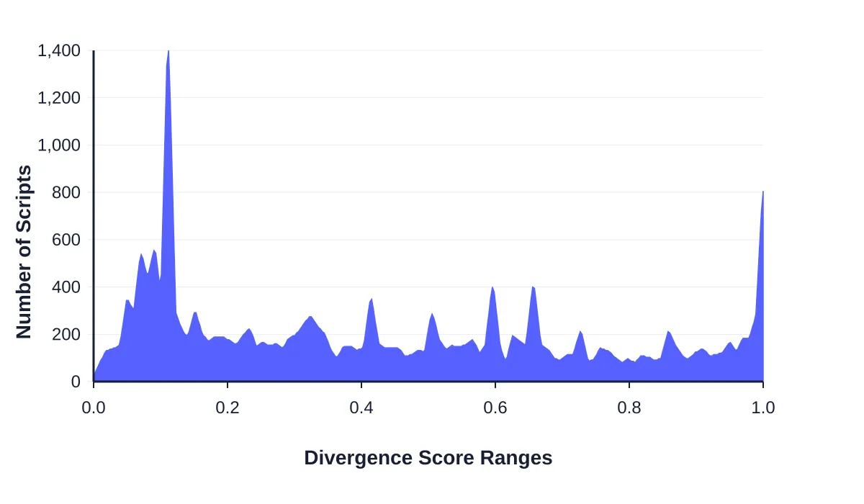864x504 pixels.
Task: Click the 'Divergence Score Ranges' x-axis title
Action: (x=428, y=458)
